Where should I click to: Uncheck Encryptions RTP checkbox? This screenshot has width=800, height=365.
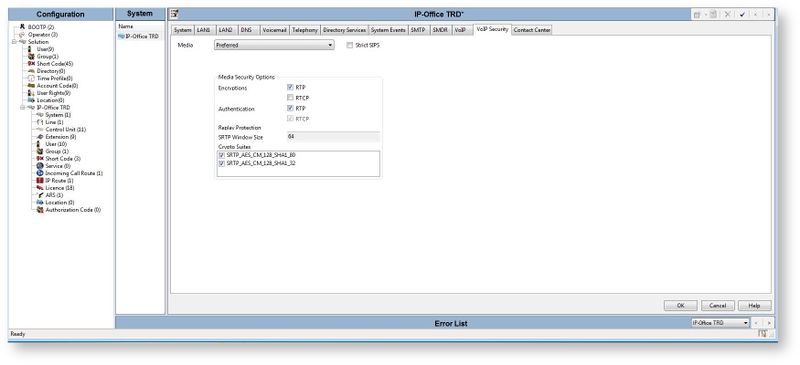290,87
